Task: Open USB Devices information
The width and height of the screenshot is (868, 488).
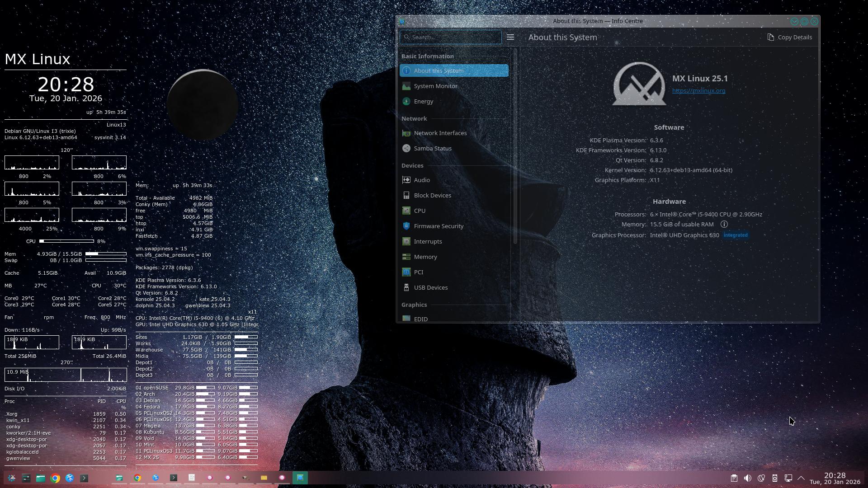Action: pyautogui.click(x=430, y=287)
